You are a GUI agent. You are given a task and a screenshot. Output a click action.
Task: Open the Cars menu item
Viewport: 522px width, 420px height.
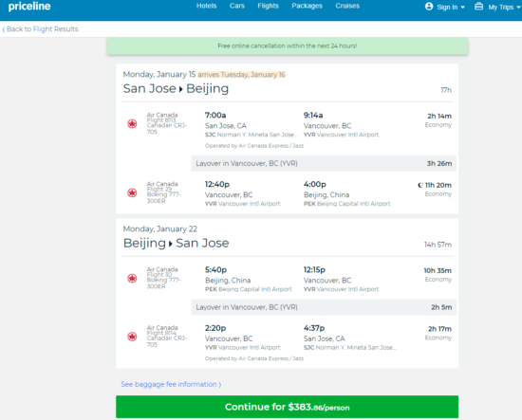[x=237, y=6]
